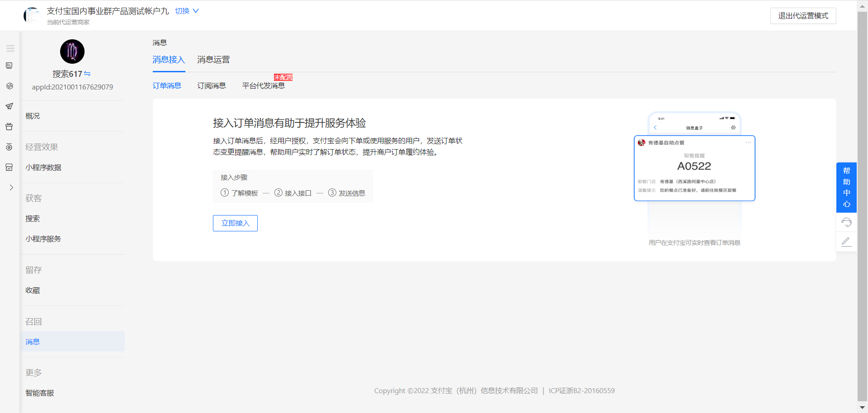Screen dimensions: 868x413
Task: Click the appId:2021001167629079 text
Action: 72,87
